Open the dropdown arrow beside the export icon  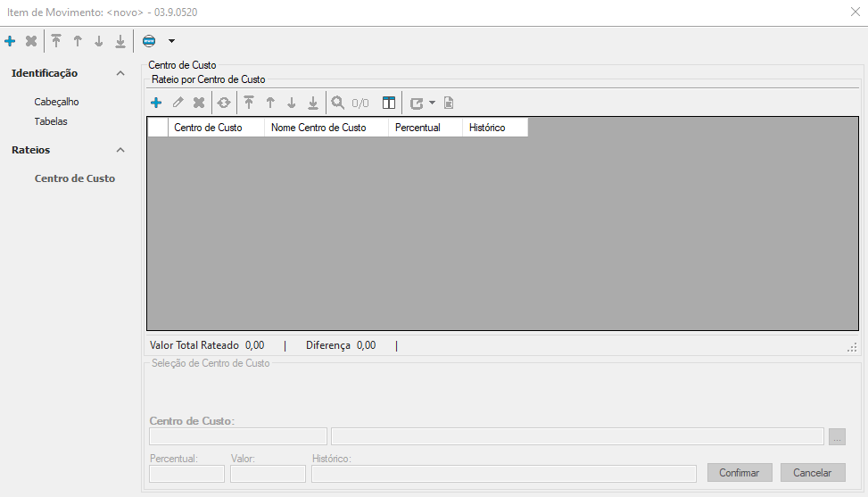coord(433,103)
